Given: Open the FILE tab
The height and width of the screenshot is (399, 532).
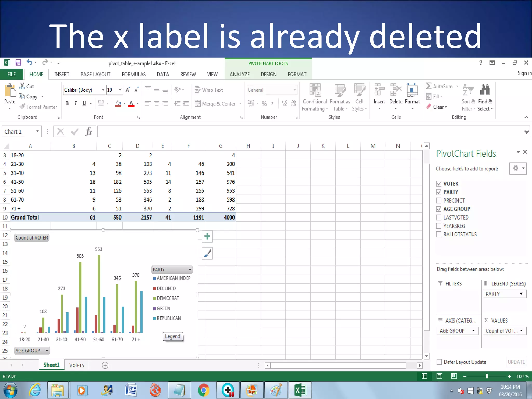Looking at the screenshot, I should coord(11,74).
